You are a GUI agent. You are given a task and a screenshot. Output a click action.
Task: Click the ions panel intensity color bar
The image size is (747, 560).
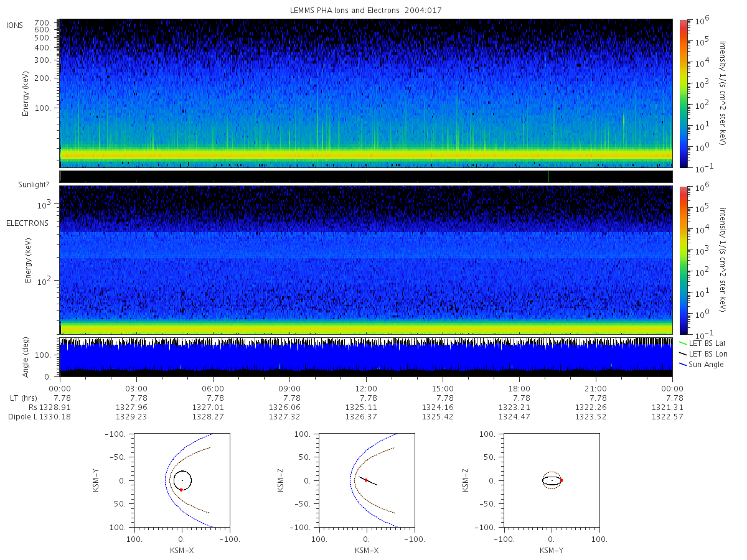click(683, 93)
